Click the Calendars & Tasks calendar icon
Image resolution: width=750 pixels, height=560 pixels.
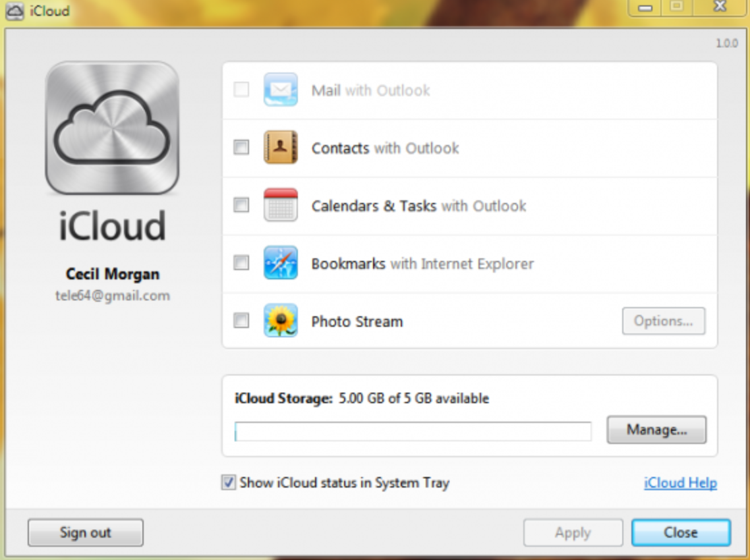(x=280, y=205)
